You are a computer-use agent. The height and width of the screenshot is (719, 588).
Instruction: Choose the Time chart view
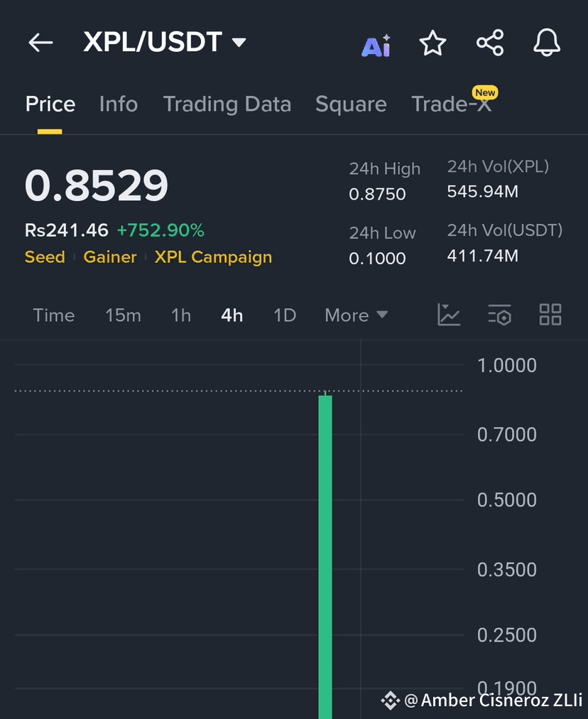(54, 315)
